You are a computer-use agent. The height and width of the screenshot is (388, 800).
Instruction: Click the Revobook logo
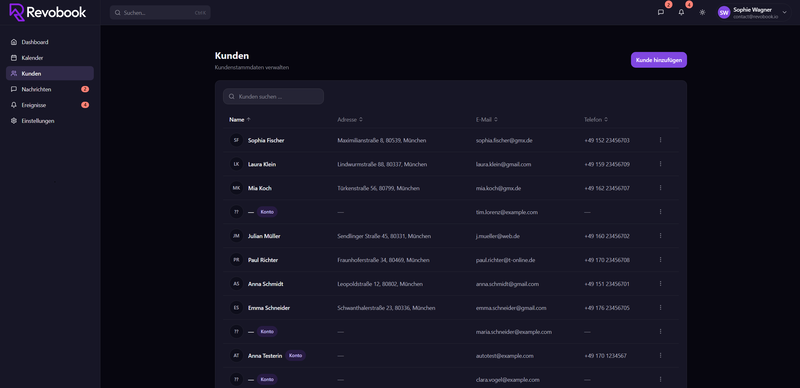[x=47, y=12]
